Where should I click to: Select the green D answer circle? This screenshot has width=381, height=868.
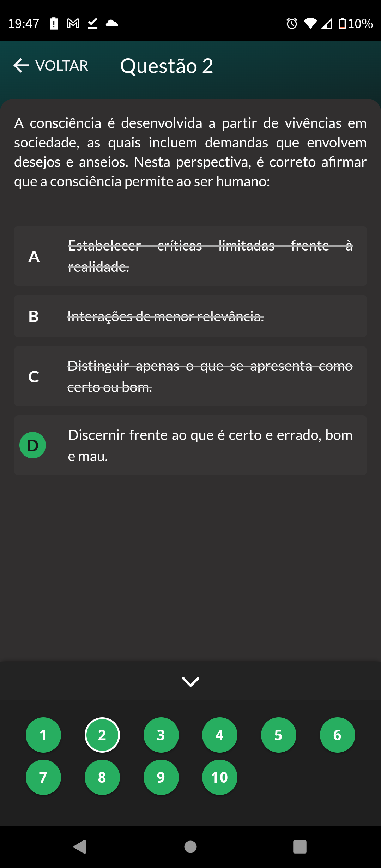pyautogui.click(x=33, y=445)
